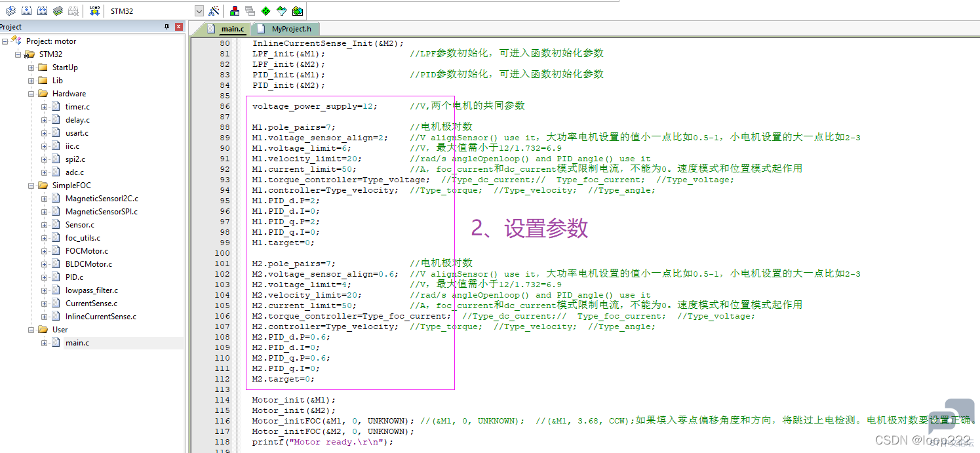The width and height of the screenshot is (980, 453).
Task: Collapse the User folder
Action: point(31,330)
